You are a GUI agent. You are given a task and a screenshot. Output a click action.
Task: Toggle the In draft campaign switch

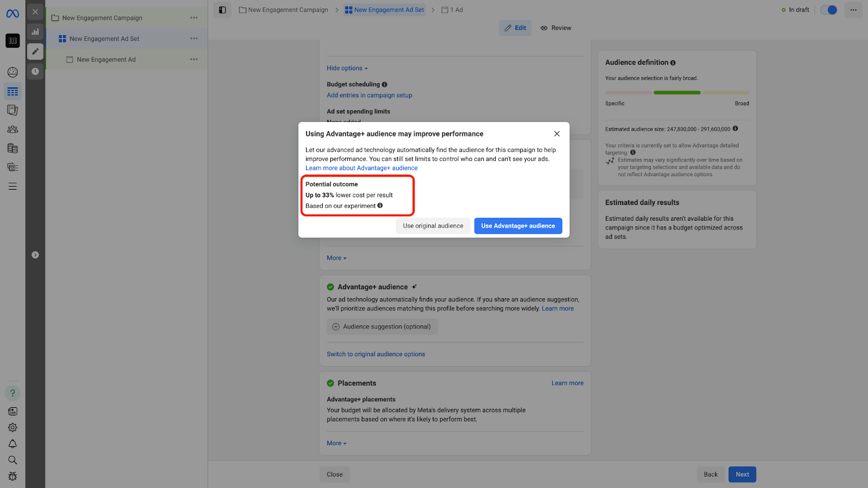tap(828, 10)
